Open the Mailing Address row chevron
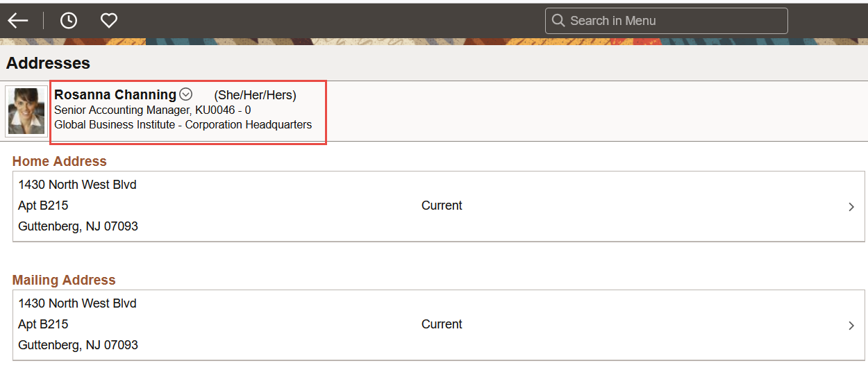Screen dimensions: 868x368 click(x=851, y=326)
